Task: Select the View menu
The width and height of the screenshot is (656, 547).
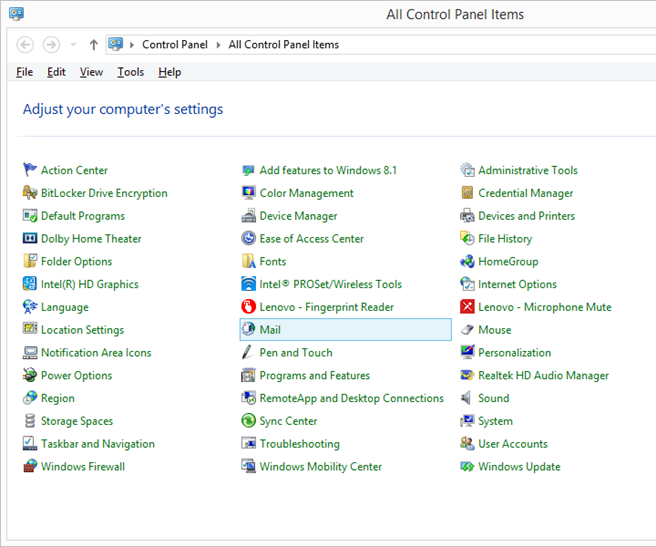Action: (91, 72)
